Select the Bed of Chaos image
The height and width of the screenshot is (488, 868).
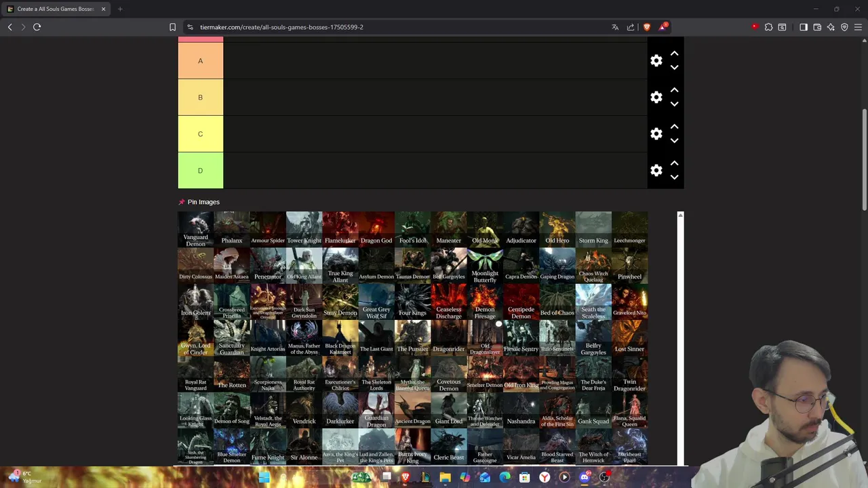pyautogui.click(x=557, y=302)
